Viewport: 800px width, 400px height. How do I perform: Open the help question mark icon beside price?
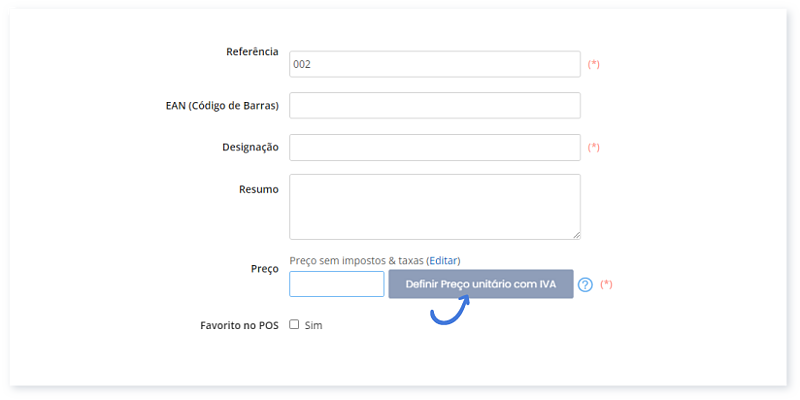click(585, 285)
